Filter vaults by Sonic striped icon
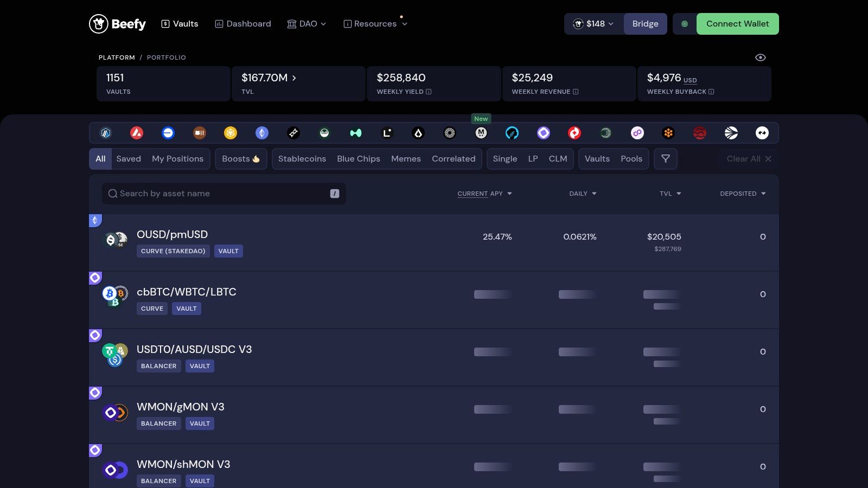 click(731, 133)
